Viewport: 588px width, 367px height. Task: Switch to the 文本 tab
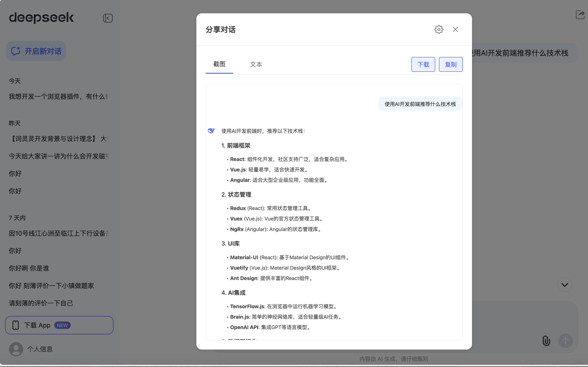point(256,64)
